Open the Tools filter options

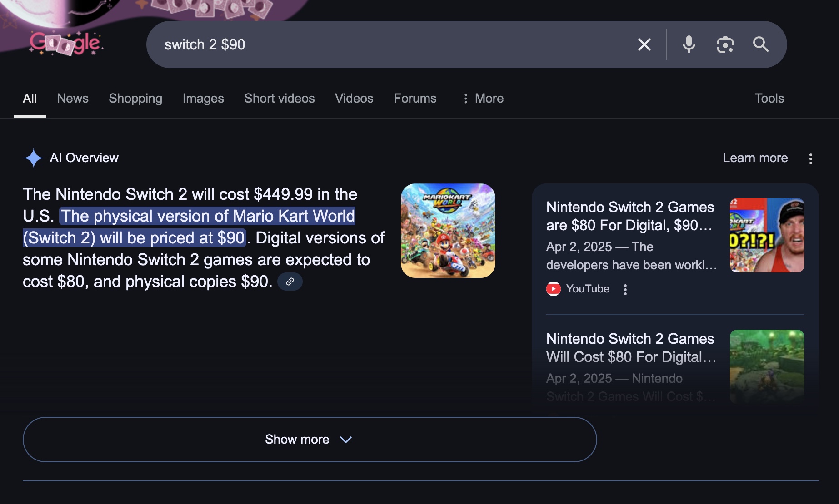point(769,99)
